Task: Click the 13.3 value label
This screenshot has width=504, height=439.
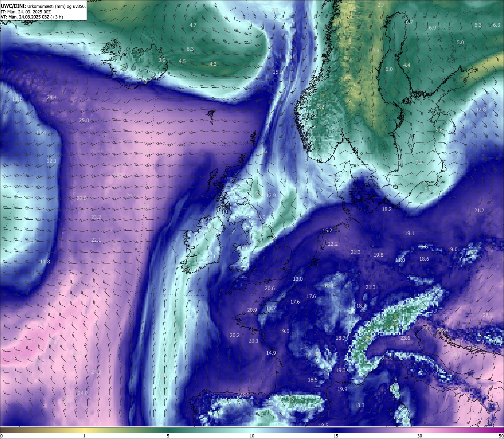Action: point(359,406)
